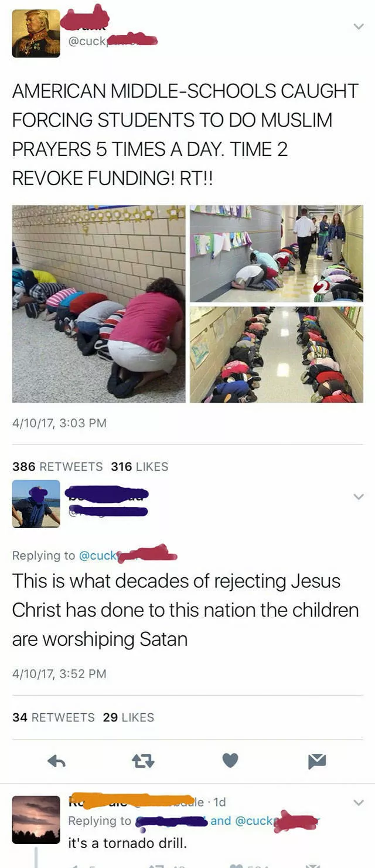
Task: Open large left photo of kneeling students
Action: point(99,304)
